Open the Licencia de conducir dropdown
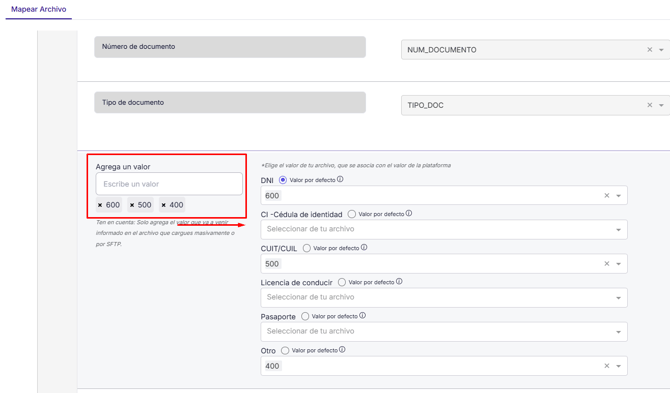Image resolution: width=670 pixels, height=393 pixels. (x=444, y=298)
